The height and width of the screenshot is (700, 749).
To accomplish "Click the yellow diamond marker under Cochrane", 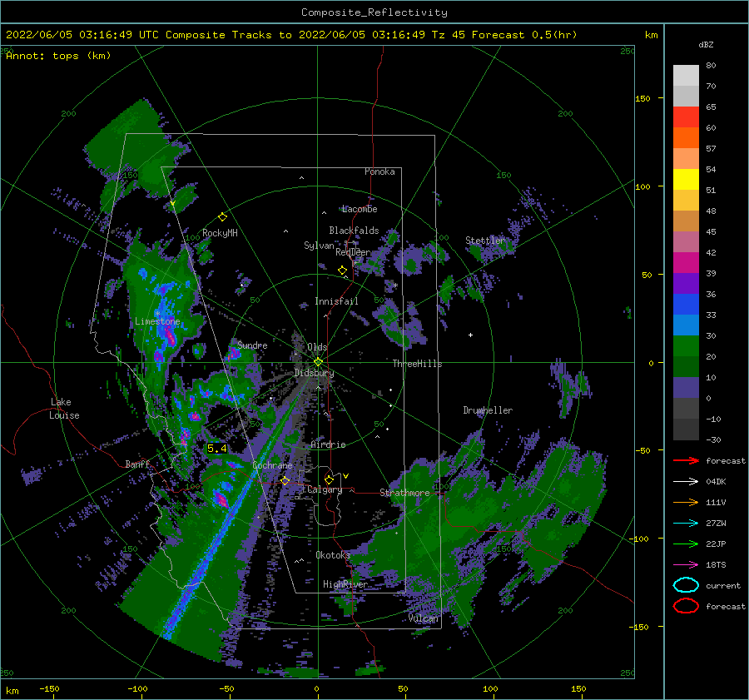I will [285, 480].
